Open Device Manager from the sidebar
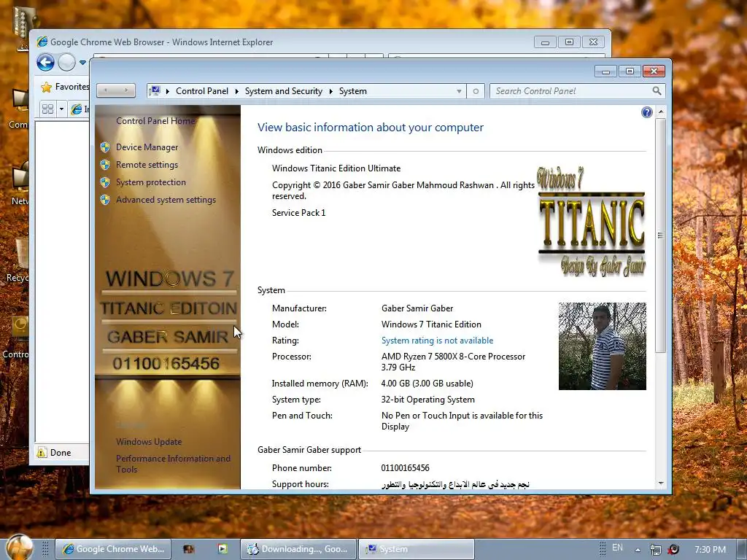This screenshot has width=747, height=560. click(147, 147)
